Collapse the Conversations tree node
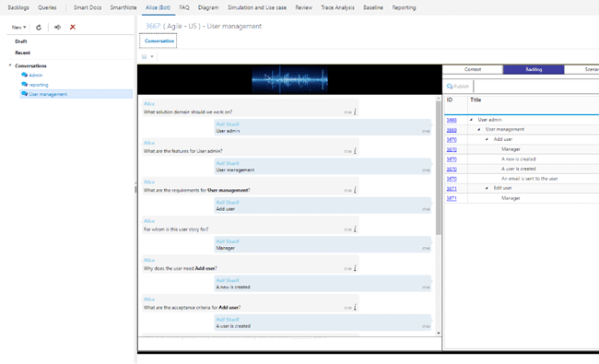The image size is (599, 364). pos(10,65)
